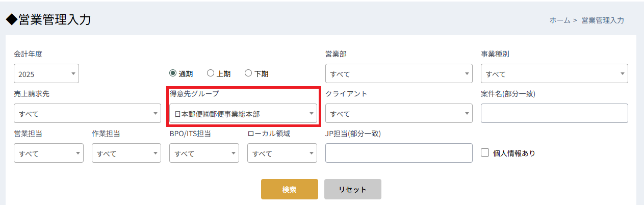Click the 検索 search button
The width and height of the screenshot is (644, 205).
[x=289, y=189]
